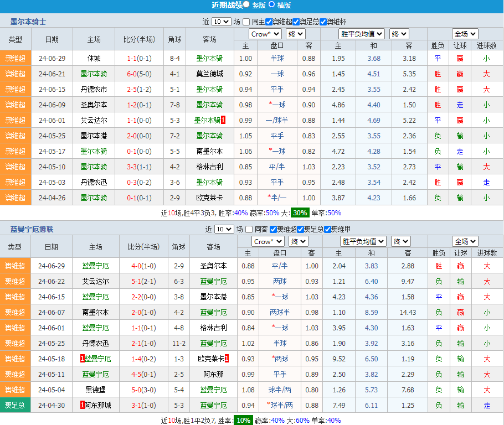Click the 墨尔本骑士 team title link
This screenshot has width=504, height=425.
[x=28, y=22]
